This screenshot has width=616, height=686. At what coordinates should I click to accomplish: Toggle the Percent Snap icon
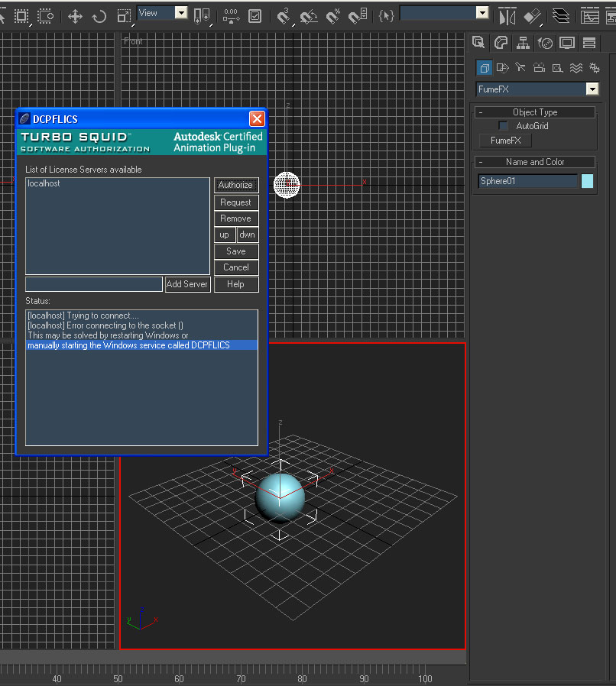(x=332, y=17)
